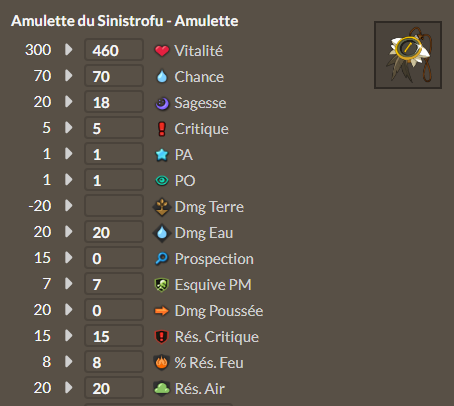The height and width of the screenshot is (406, 454).
Task: Click the Esquive PM shield icon
Action: (x=162, y=285)
